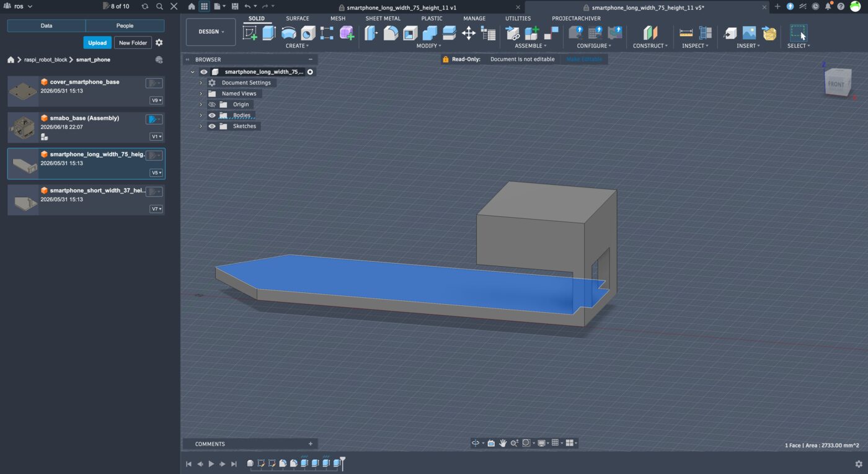Select the Shell tool in Modify

(410, 33)
